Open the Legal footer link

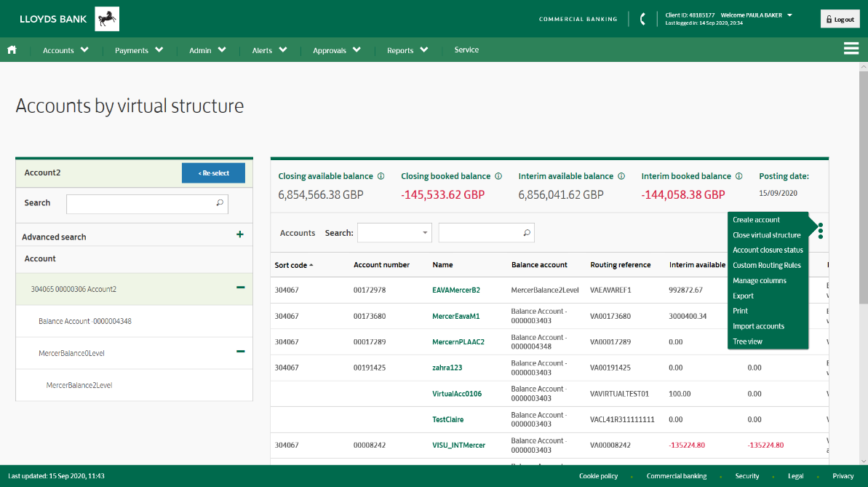[795, 476]
